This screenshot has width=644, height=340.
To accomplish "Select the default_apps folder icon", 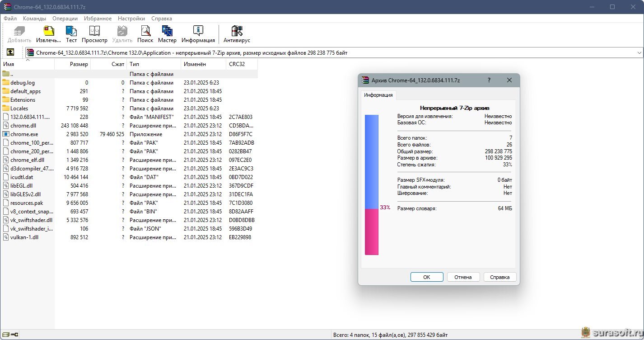I will (x=6, y=91).
